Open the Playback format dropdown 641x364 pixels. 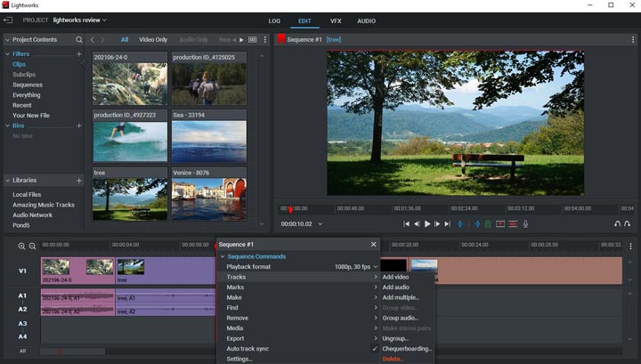(356, 267)
